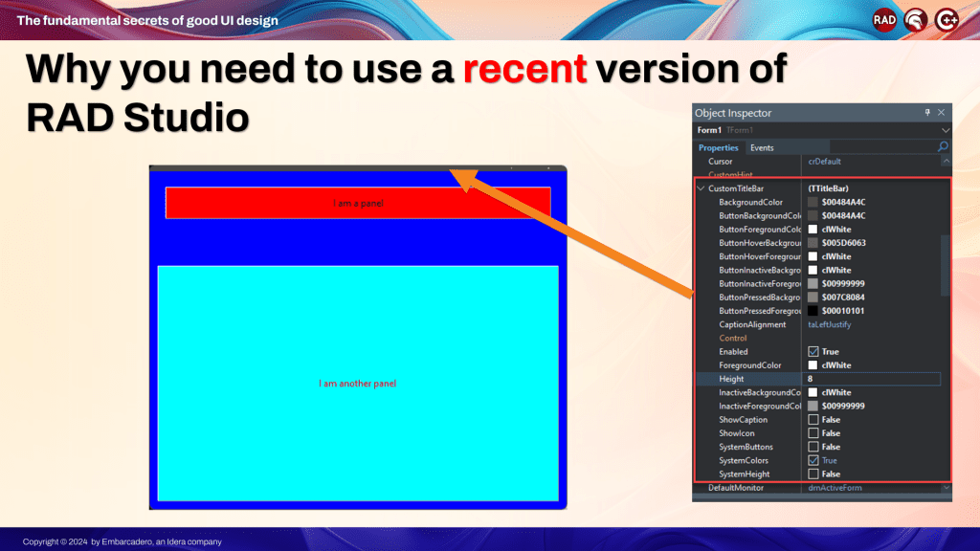Uncheck the SystemColors checkbox
Image resolution: width=980 pixels, height=551 pixels.
pyautogui.click(x=813, y=460)
